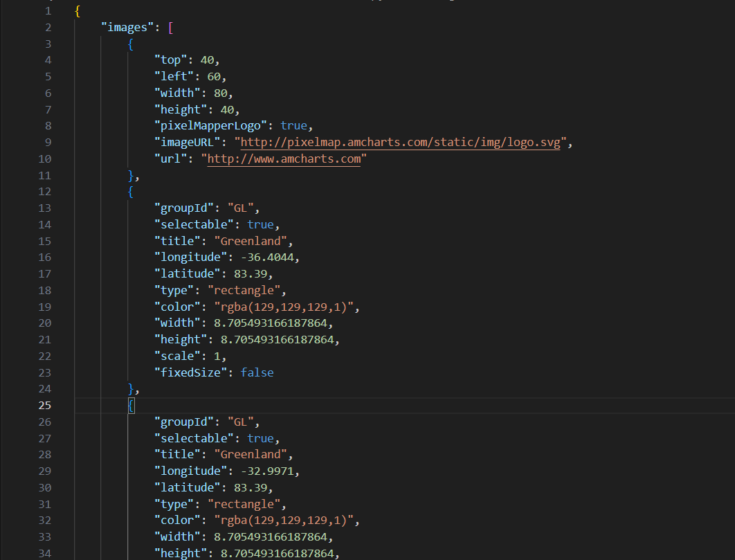Viewport: 735px width, 560px height.
Task: Click the true value of pixelMapperLogo
Action: [293, 126]
